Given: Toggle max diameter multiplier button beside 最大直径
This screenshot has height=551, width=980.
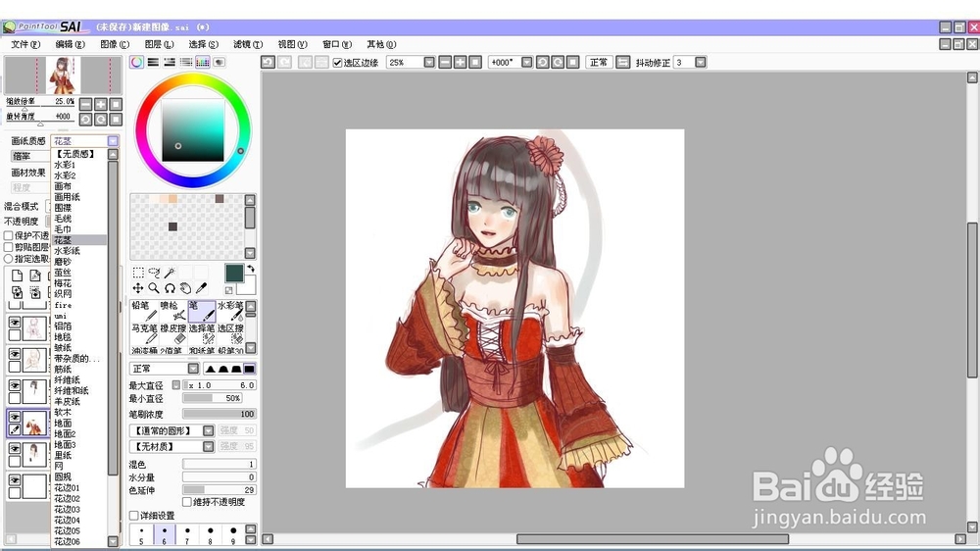Looking at the screenshot, I should pyautogui.click(x=176, y=385).
